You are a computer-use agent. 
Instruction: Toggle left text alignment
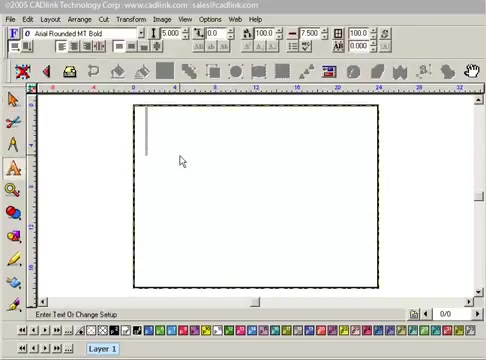click(x=61, y=46)
